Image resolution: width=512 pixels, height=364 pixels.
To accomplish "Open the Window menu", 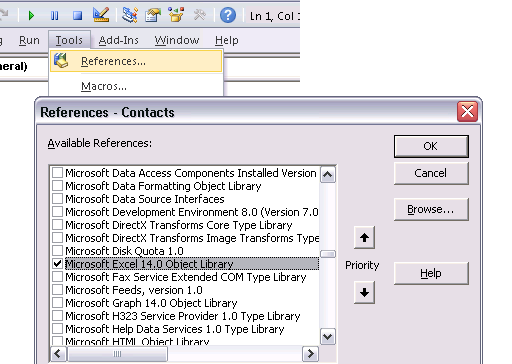I will (177, 40).
